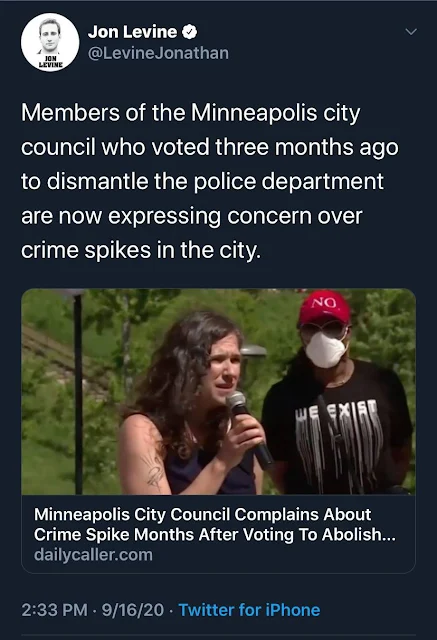
Task: Click the white face mask in the photo
Action: (x=325, y=349)
